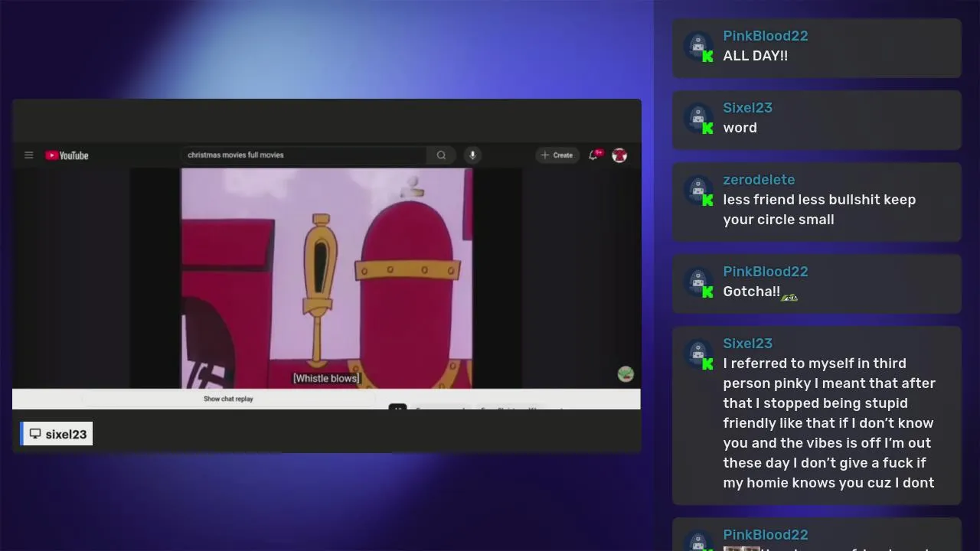Open the YouTube hamburger menu
This screenshot has height=551, width=980.
pyautogui.click(x=29, y=155)
